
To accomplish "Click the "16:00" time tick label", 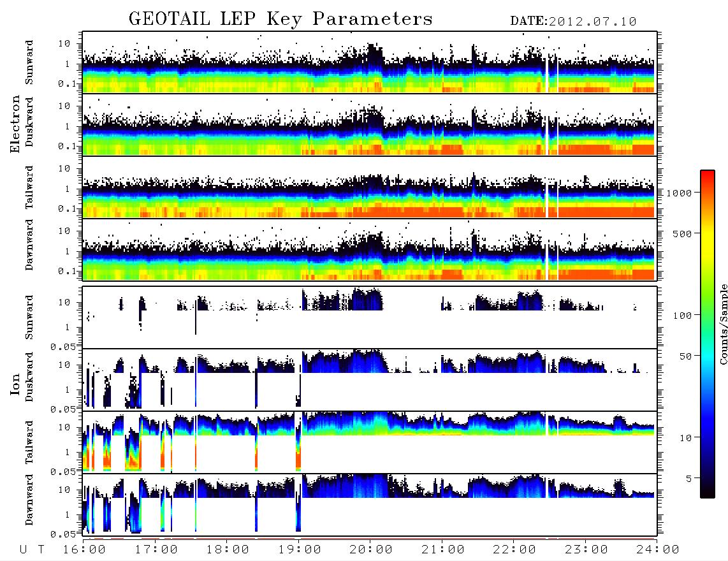I will (x=85, y=550).
